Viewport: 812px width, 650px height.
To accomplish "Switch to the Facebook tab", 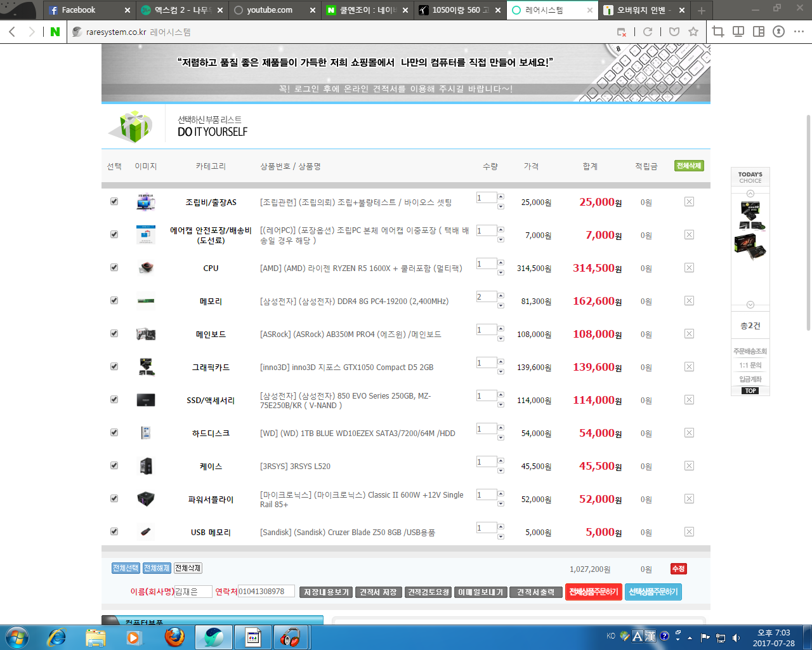I will click(x=89, y=10).
